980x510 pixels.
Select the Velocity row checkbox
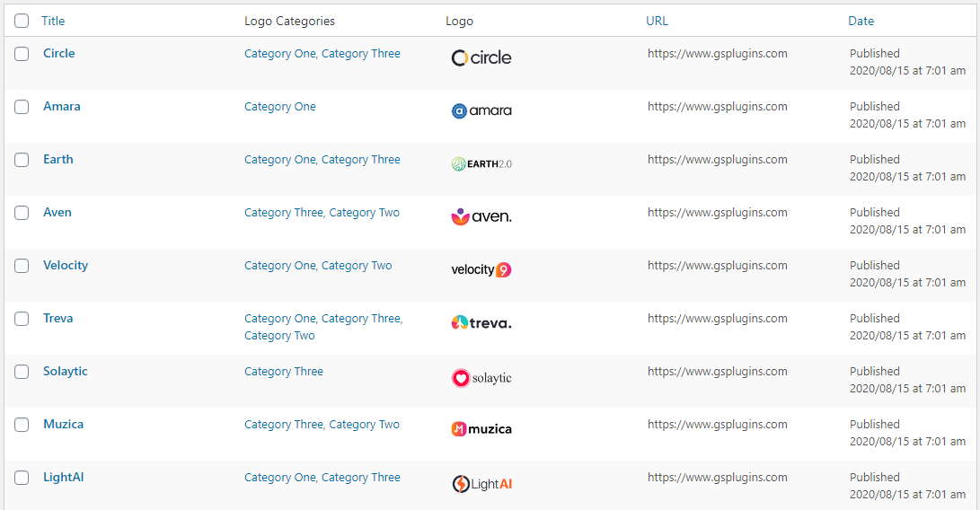22,266
